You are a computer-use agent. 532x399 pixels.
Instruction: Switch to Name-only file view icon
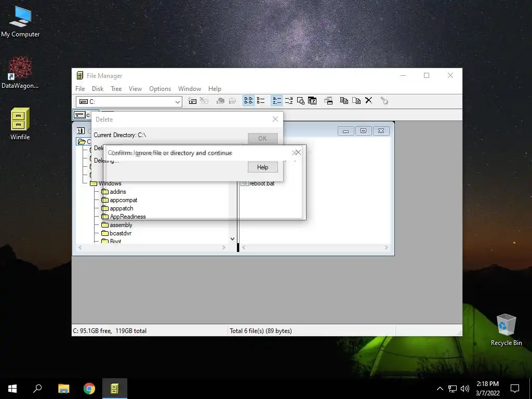click(248, 101)
